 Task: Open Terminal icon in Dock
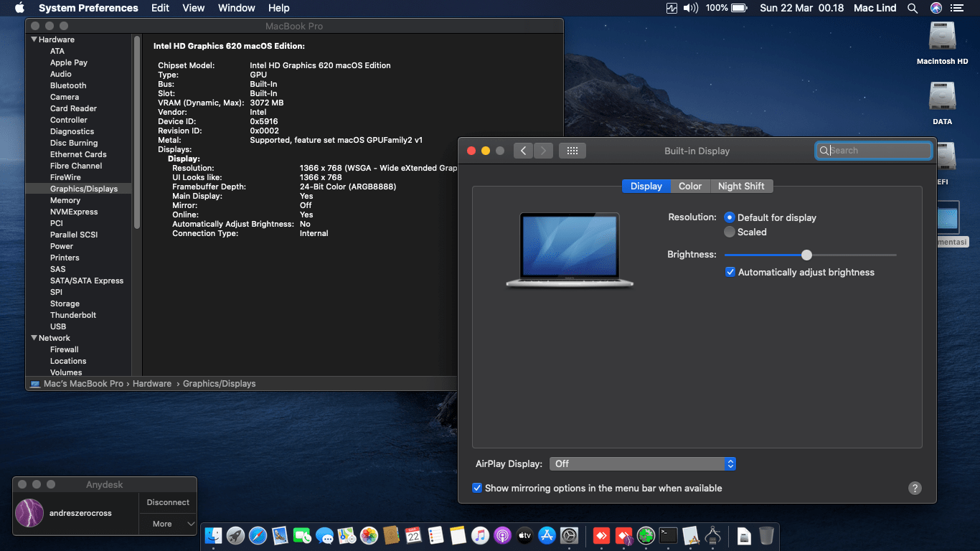pos(668,535)
